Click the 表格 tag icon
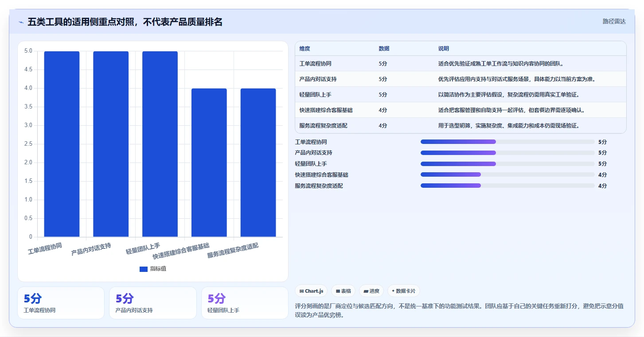This screenshot has width=644, height=337. (x=338, y=291)
